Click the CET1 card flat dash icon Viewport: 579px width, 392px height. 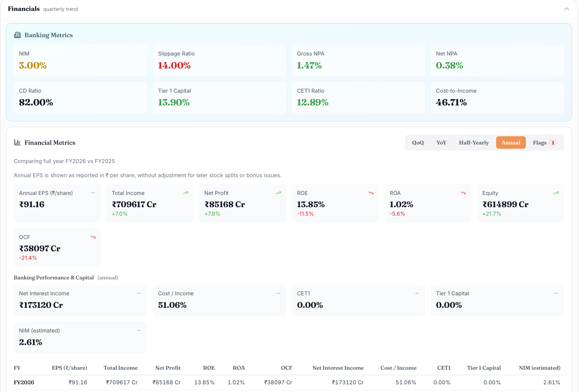(x=417, y=293)
